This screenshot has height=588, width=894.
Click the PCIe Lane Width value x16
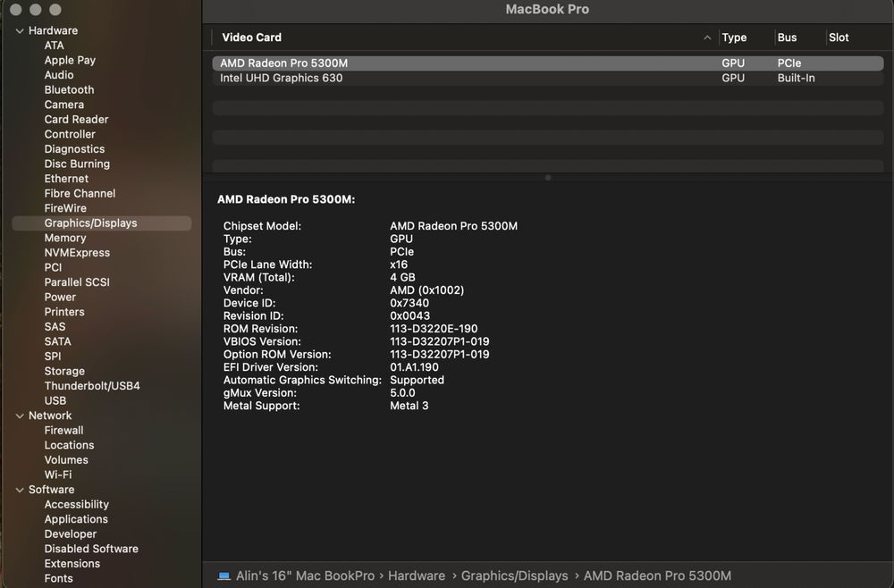coord(399,265)
